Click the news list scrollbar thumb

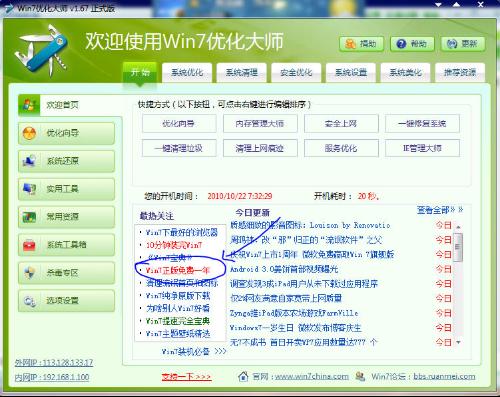458,247
